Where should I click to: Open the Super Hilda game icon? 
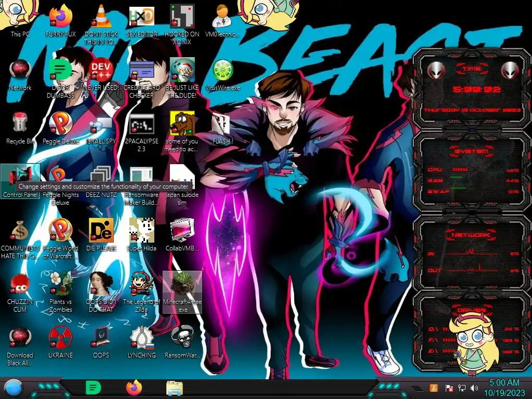141,234
